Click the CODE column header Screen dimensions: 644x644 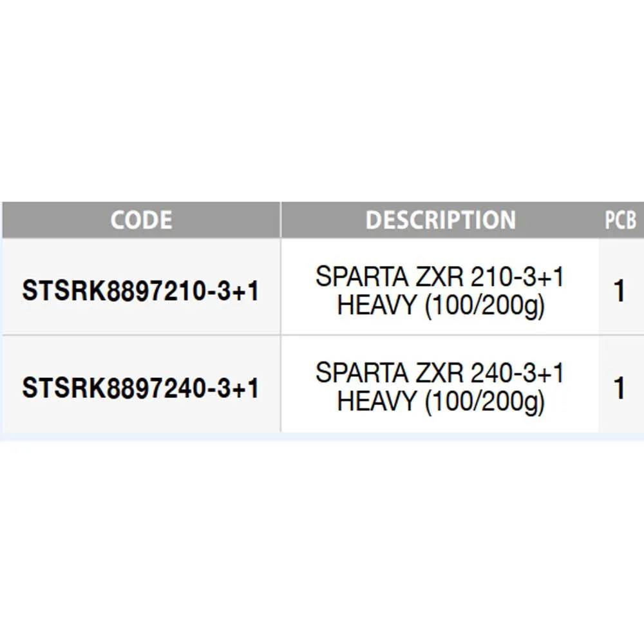141,220
